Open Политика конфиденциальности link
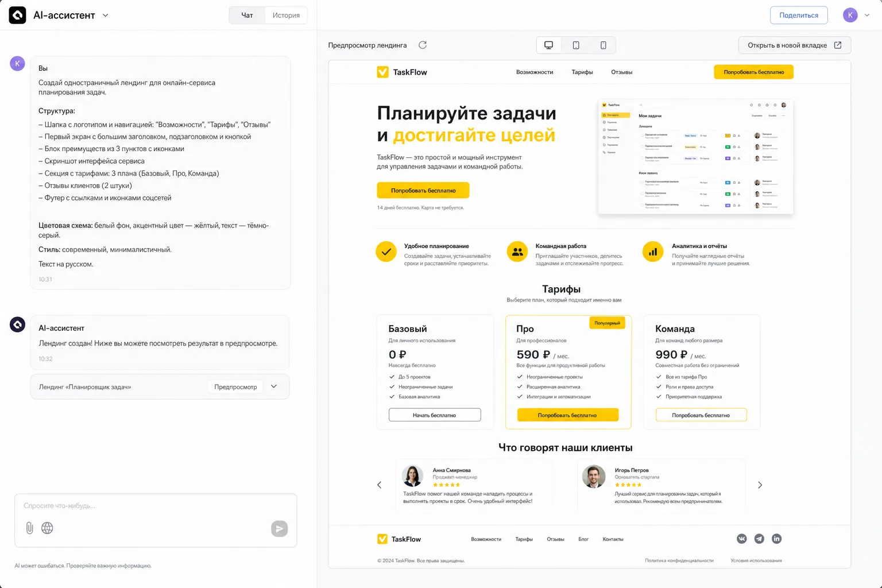The width and height of the screenshot is (882, 588). tap(679, 560)
